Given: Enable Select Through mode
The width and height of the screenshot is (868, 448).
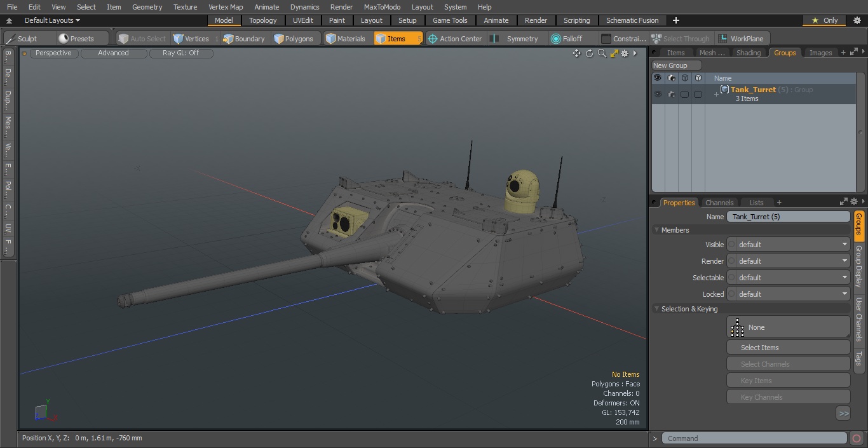Looking at the screenshot, I should point(681,39).
